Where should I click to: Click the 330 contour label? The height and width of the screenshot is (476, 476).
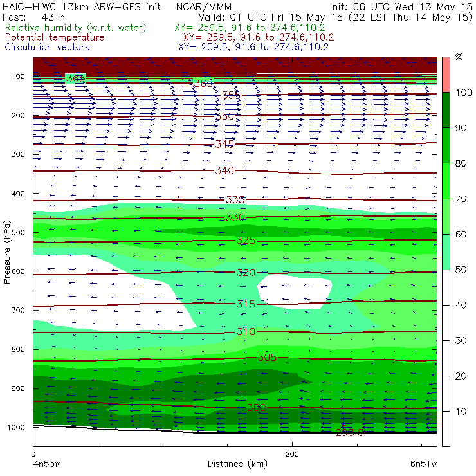[x=235, y=217]
